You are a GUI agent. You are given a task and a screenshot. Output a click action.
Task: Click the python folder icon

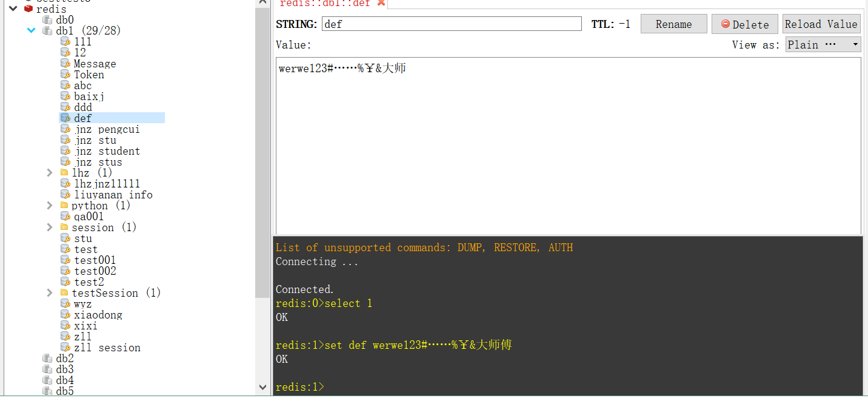(64, 206)
